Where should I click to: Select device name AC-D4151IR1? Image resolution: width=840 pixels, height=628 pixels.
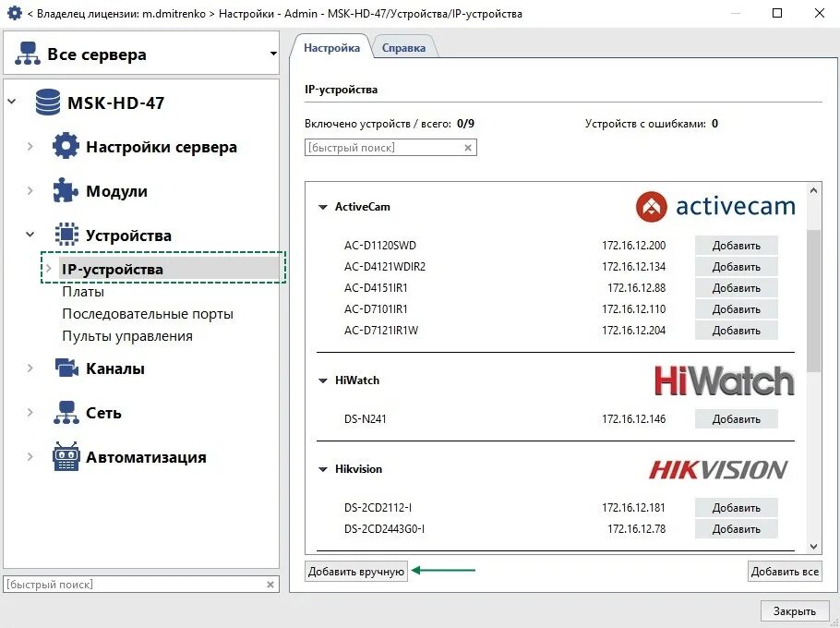click(376, 288)
